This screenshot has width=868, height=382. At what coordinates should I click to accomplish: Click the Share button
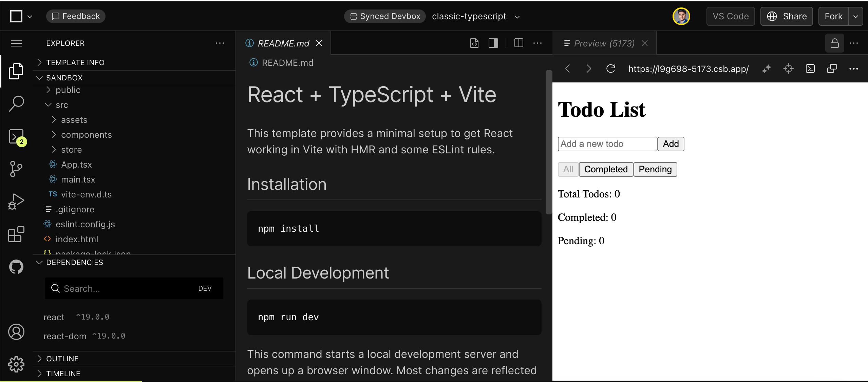(786, 16)
